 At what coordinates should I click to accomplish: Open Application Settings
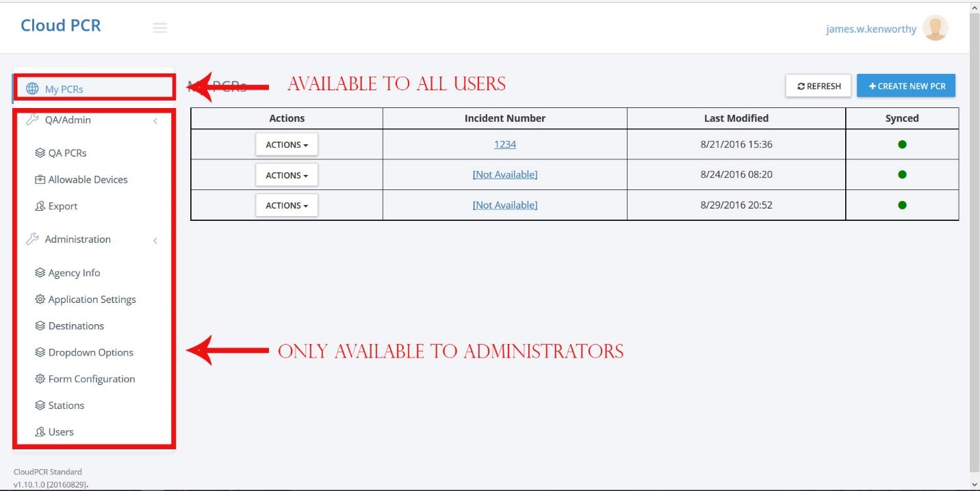click(92, 300)
